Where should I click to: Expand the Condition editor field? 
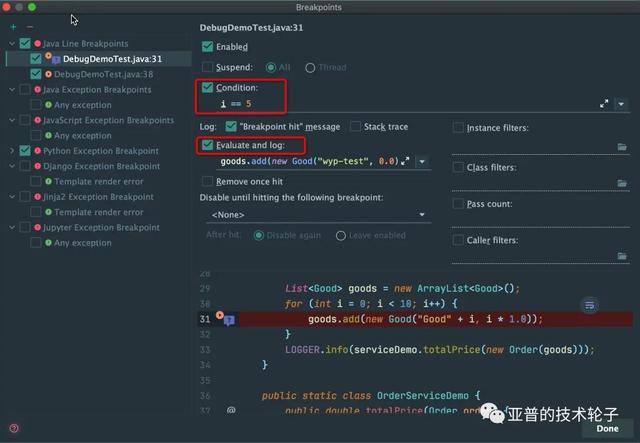pos(604,104)
